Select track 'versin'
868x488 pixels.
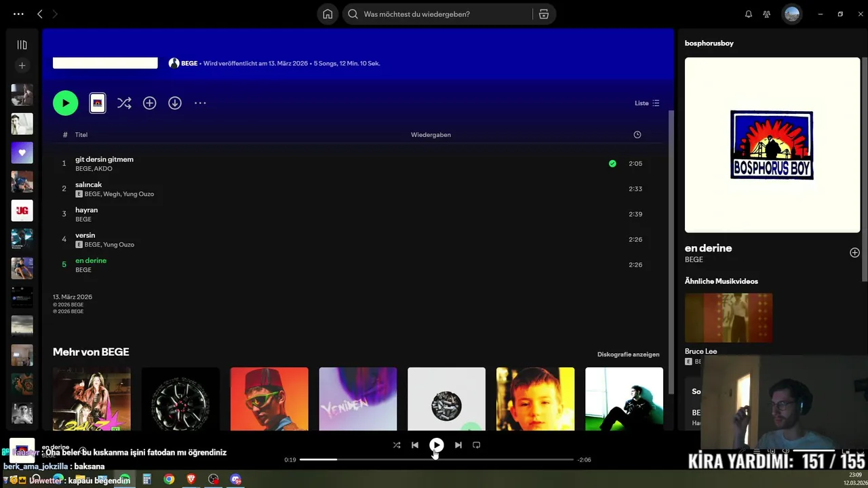(x=85, y=235)
